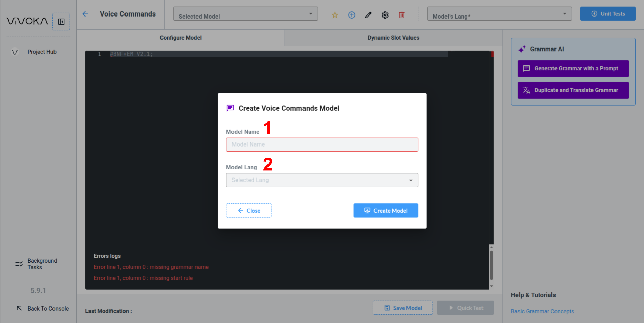
Task: Click Generate Grammar with a Prompt
Action: pos(573,69)
